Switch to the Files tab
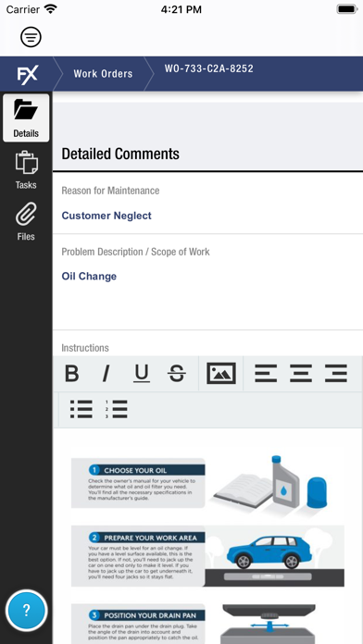The height and width of the screenshot is (644, 363). click(26, 221)
